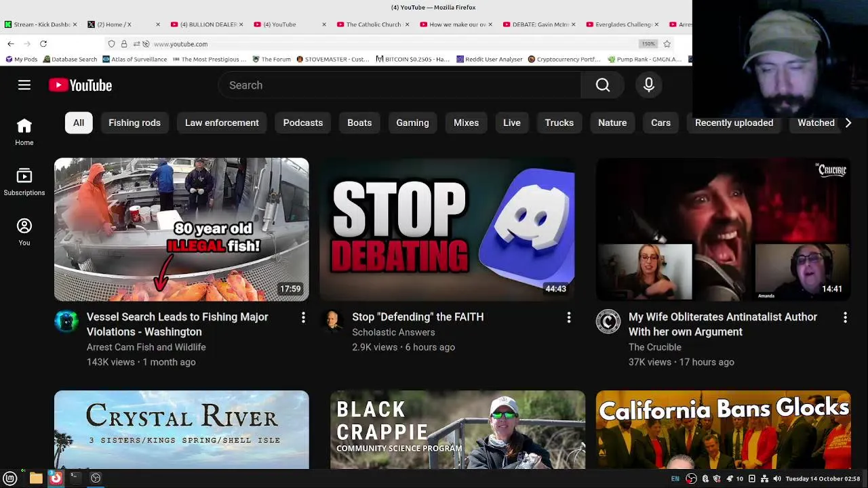Viewport: 868px width, 488px height.
Task: Play the Crucible screaming man thumbnail
Action: (x=723, y=229)
